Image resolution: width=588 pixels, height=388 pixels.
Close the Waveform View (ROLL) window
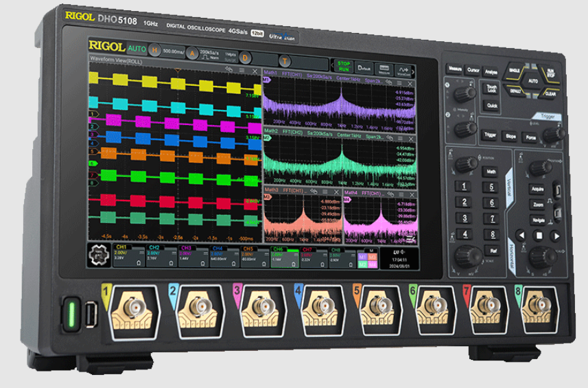tap(255, 71)
